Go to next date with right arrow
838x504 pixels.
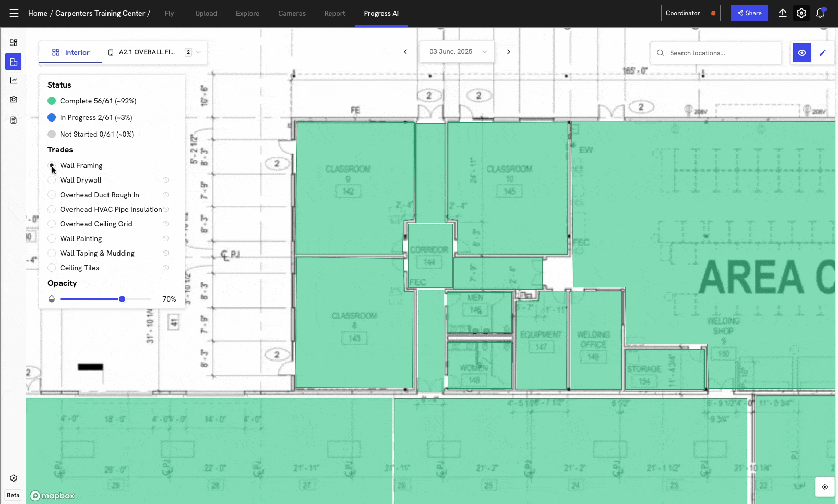point(509,52)
